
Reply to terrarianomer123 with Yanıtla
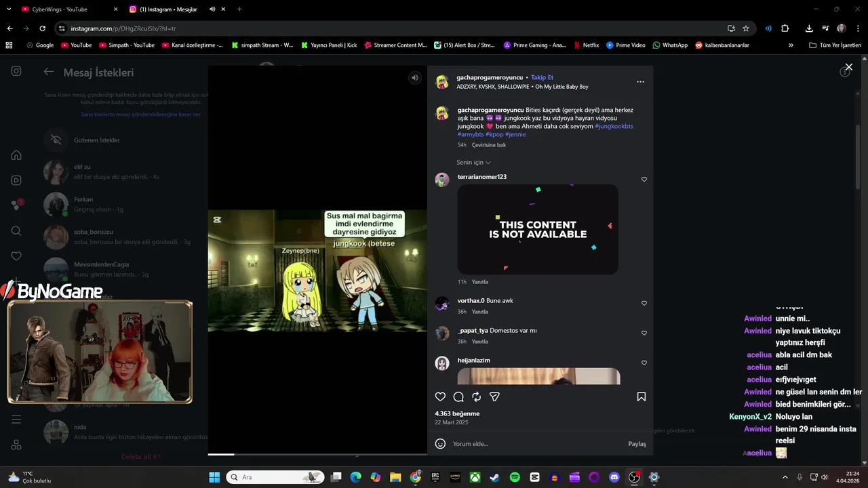(x=480, y=282)
